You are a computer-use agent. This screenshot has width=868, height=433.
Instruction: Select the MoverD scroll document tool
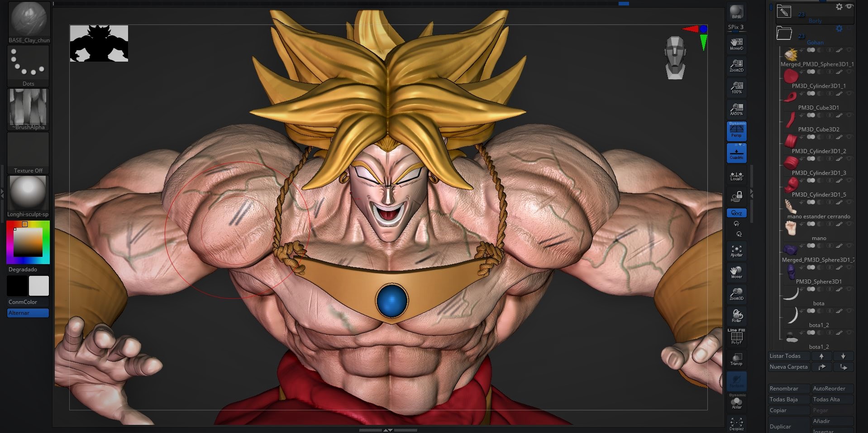point(736,43)
